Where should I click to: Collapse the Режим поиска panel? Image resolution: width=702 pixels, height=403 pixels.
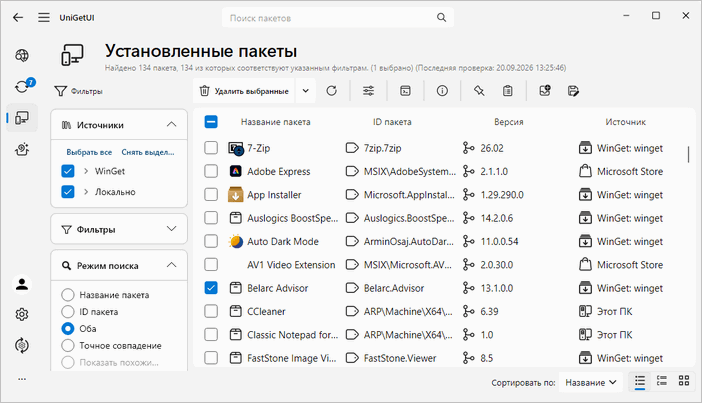pyautogui.click(x=171, y=265)
